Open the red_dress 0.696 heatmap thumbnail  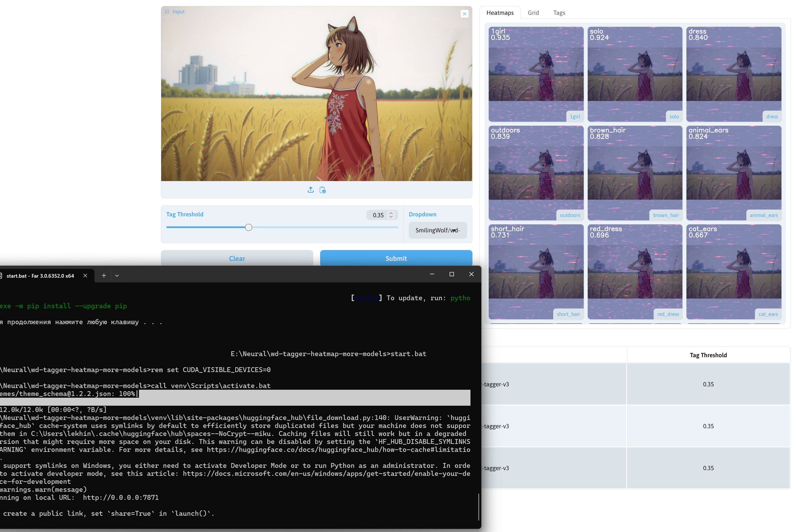click(635, 272)
